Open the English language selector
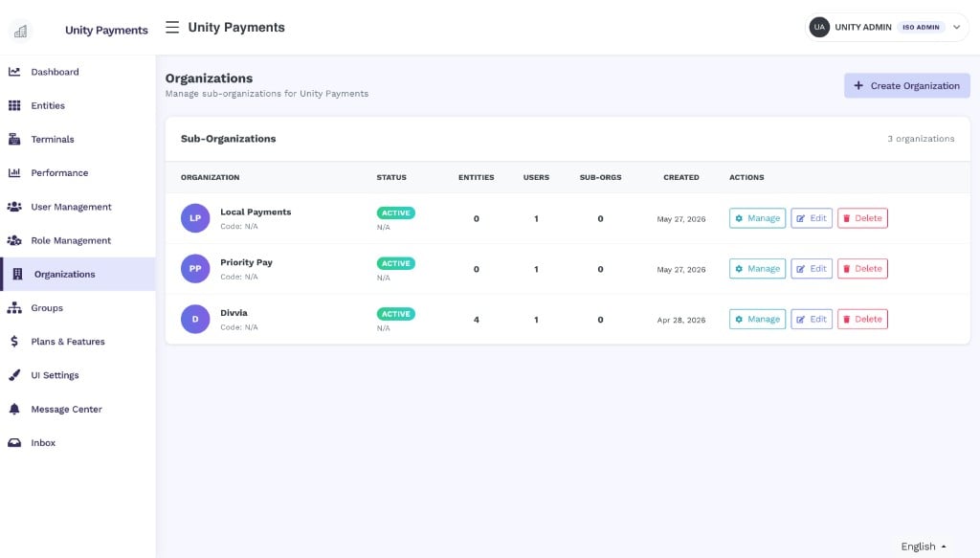The width and height of the screenshot is (980, 558). [924, 547]
